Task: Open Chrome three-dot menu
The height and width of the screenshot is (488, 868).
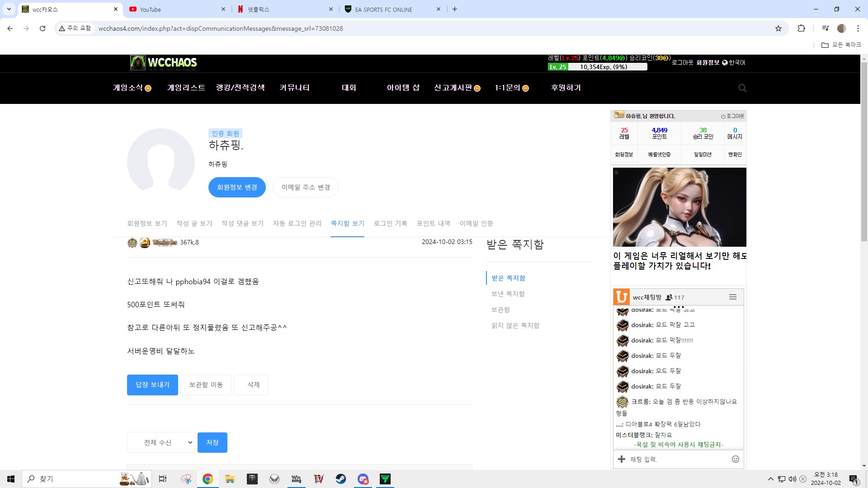Action: click(x=858, y=28)
